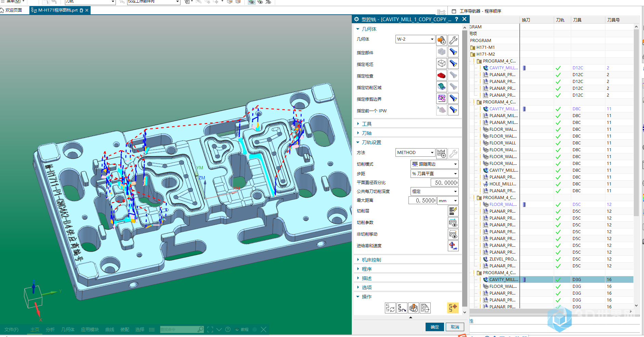Screen dimensions: 644x337
Task: Click the List tool path icon
Action: pyautogui.click(x=425, y=308)
